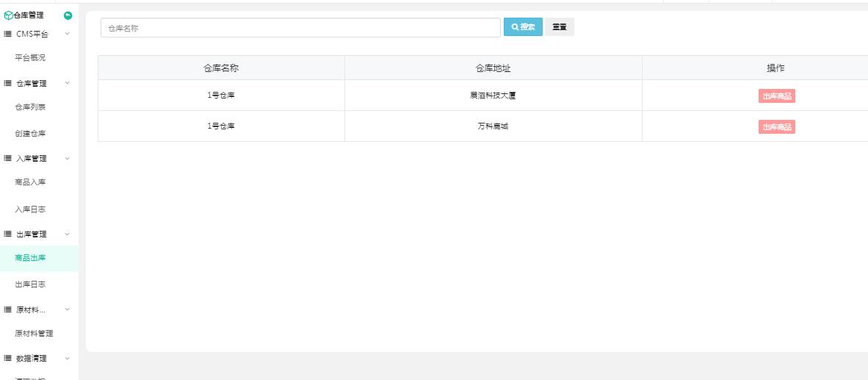The height and width of the screenshot is (380, 868).
Task: Open 仓库列表 page
Action: 30,107
